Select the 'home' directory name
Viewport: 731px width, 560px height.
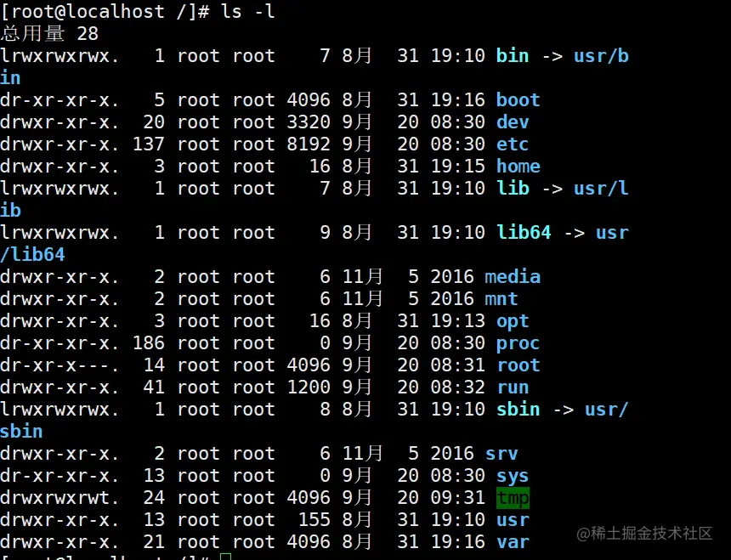[518, 167]
